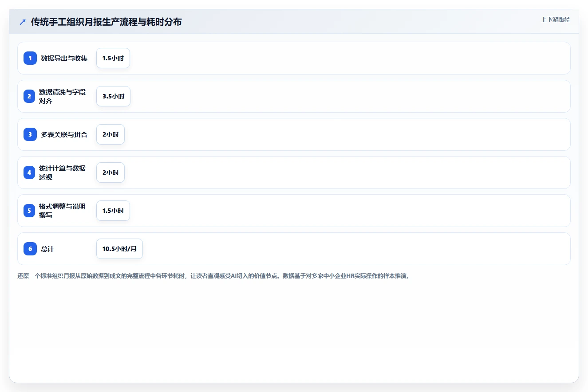
Task: Click the arrow icon beside the title
Action: [x=23, y=22]
